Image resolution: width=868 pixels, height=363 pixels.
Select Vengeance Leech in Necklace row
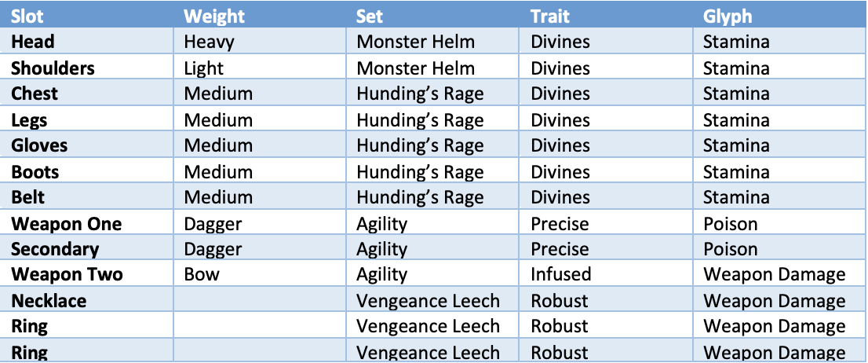[428, 302]
